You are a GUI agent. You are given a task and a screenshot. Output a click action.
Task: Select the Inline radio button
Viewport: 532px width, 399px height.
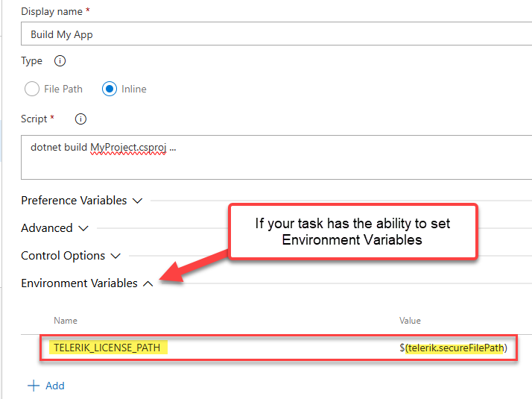pos(110,89)
